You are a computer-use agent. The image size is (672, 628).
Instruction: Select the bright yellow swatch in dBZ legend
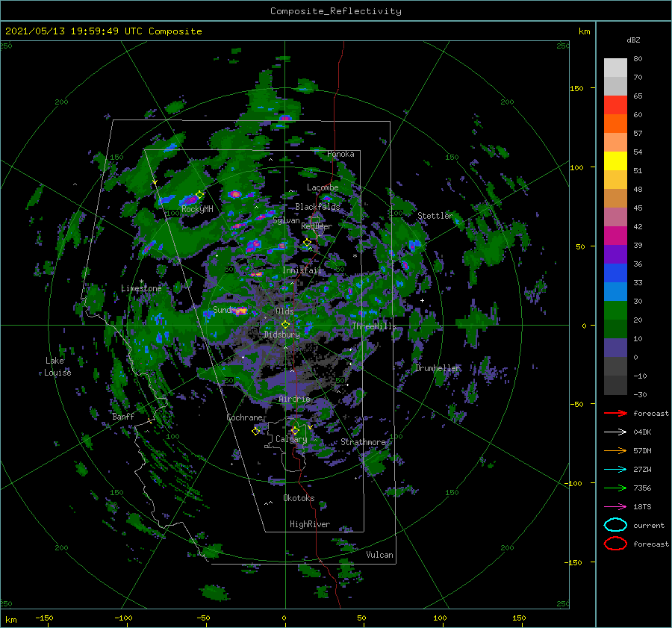point(615,161)
